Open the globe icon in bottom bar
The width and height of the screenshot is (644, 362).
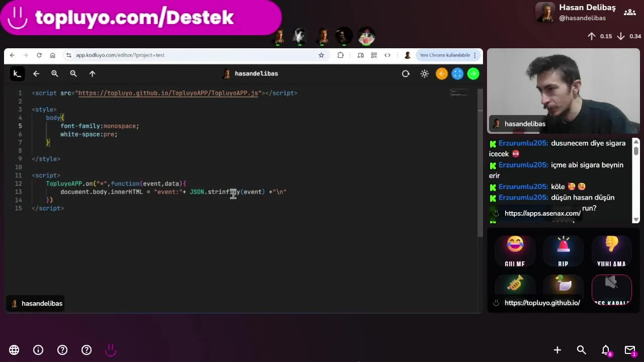point(14,350)
